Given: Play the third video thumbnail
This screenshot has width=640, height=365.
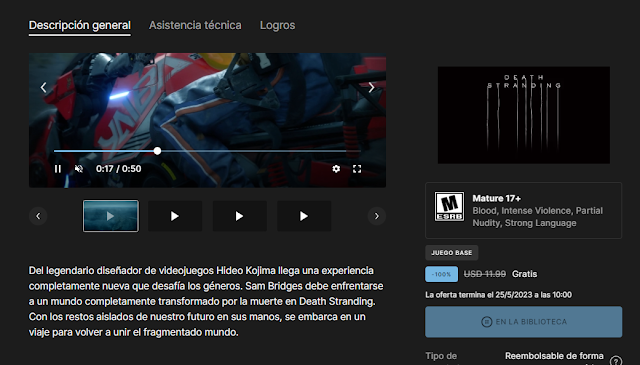Looking at the screenshot, I should pos(240,216).
